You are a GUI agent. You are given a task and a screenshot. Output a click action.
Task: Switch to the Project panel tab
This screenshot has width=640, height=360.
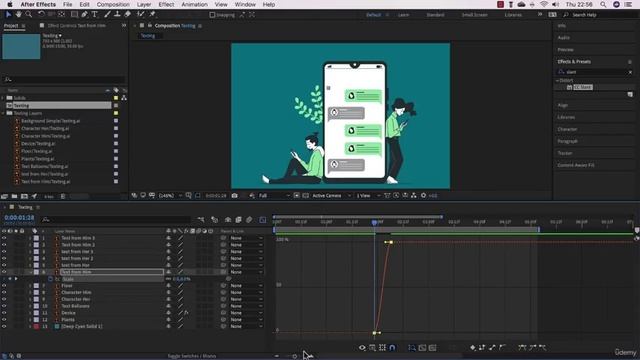pyautogui.click(x=11, y=25)
